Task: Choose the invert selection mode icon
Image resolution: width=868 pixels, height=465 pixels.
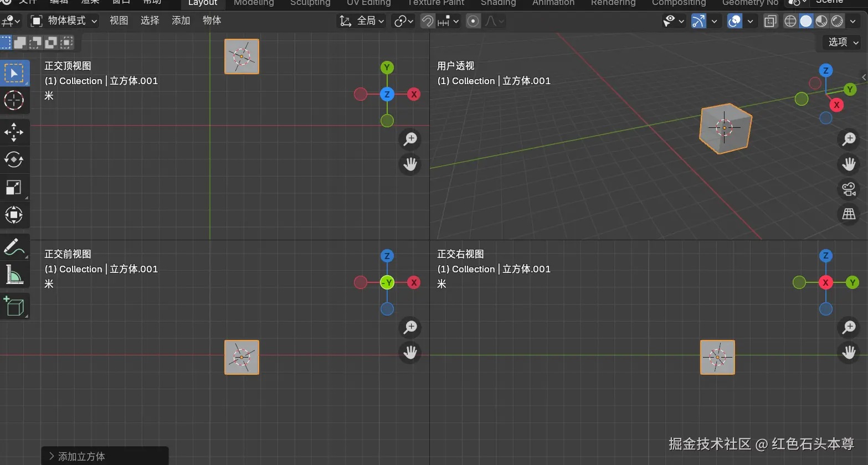Action: click(x=51, y=42)
